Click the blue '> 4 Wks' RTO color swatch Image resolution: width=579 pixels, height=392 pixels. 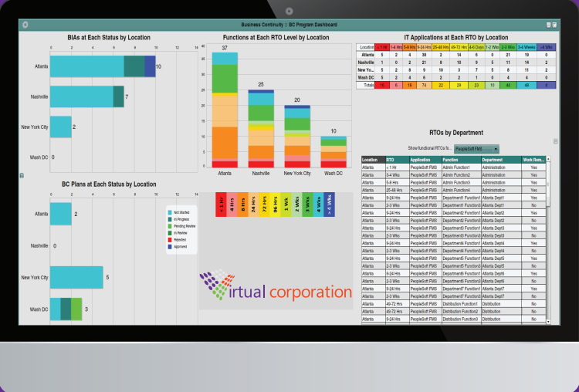(330, 206)
